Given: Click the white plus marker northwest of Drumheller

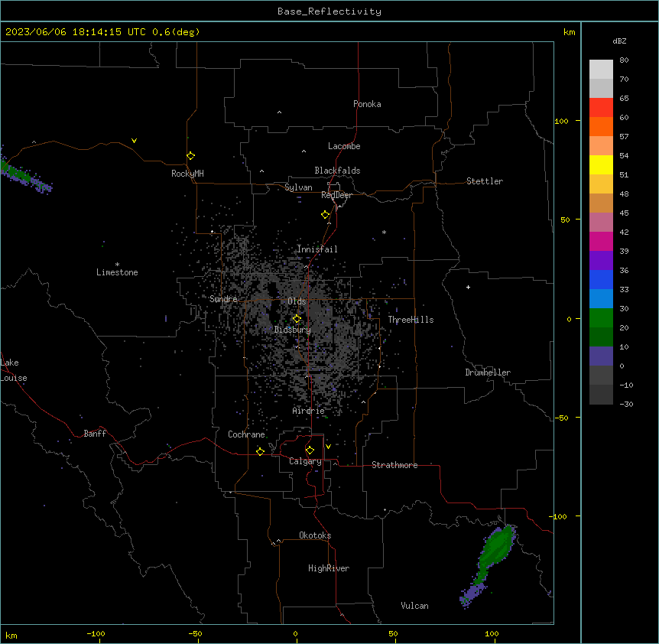Looking at the screenshot, I should (468, 287).
